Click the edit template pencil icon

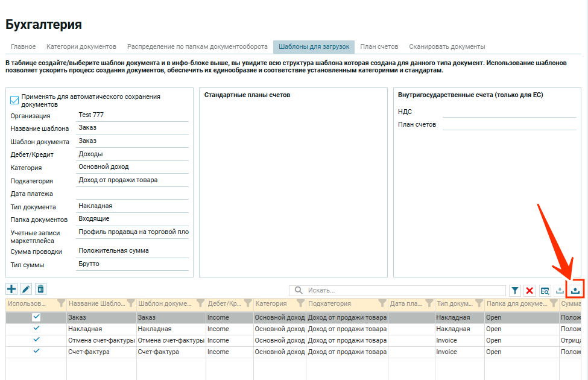point(26,290)
